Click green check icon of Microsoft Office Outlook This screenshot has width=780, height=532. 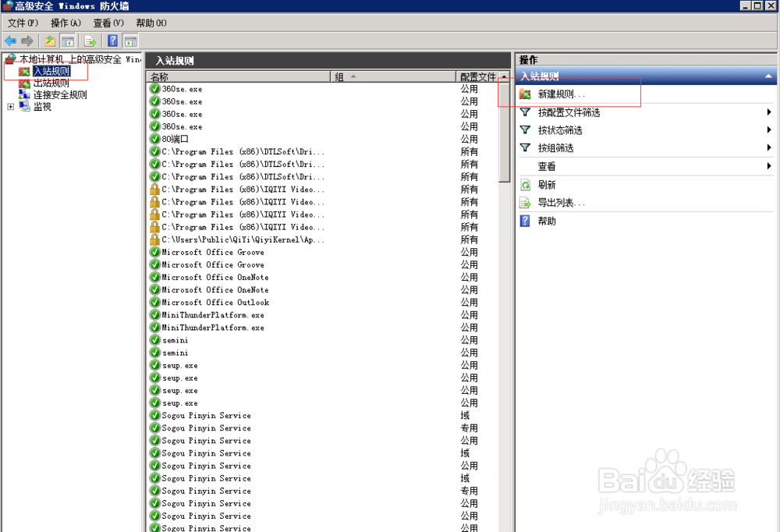click(154, 302)
